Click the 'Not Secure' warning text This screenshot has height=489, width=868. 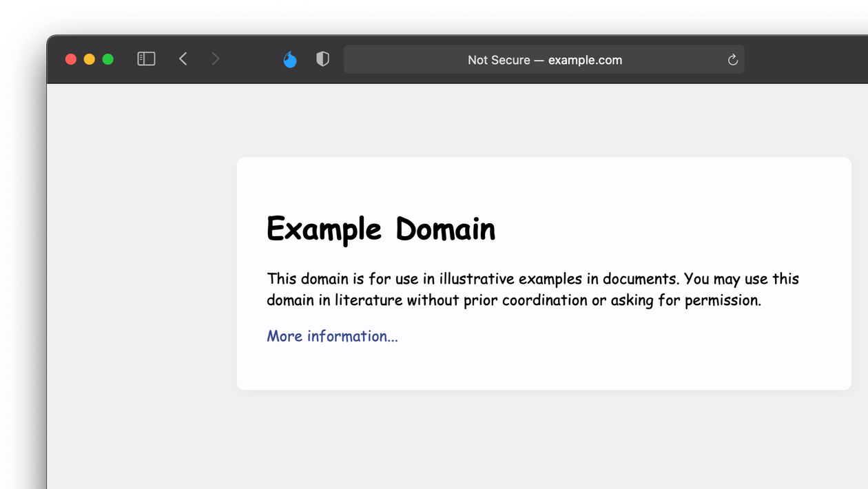499,60
